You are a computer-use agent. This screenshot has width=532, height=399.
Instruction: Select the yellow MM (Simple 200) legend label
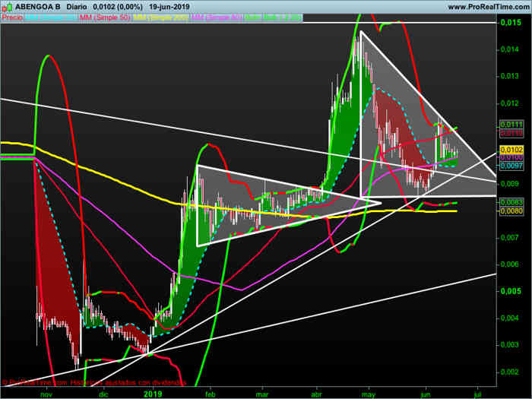[161, 17]
